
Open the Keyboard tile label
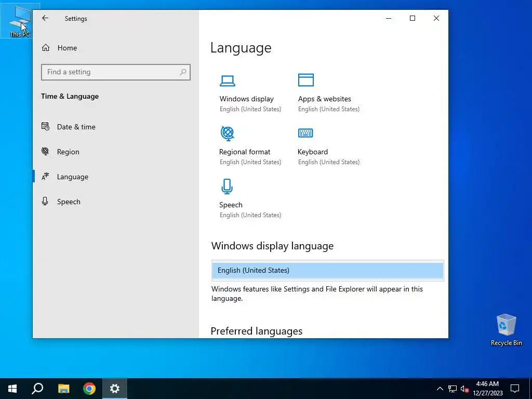312,152
